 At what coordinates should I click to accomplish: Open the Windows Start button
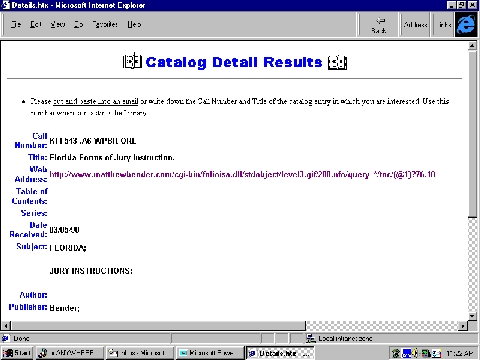[x=17, y=353]
